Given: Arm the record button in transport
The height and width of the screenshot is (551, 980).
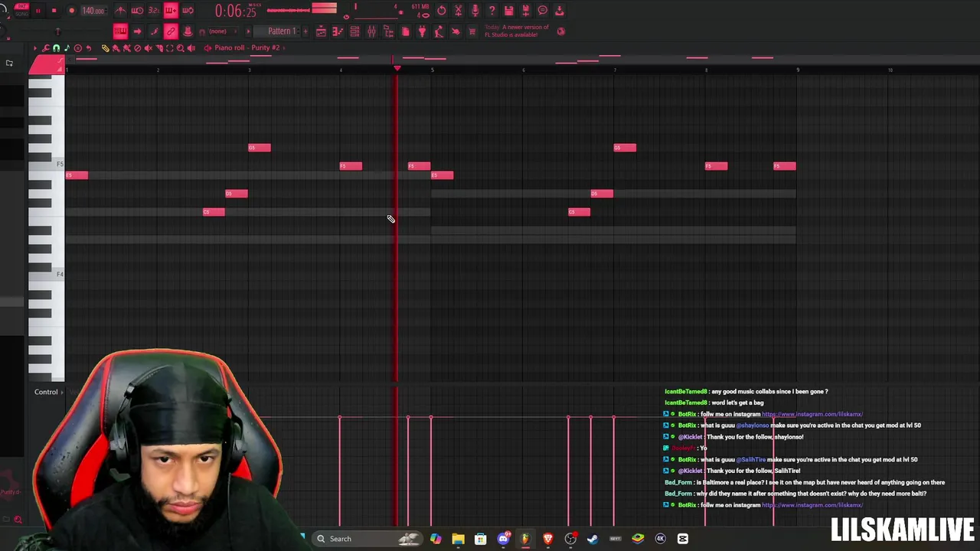Looking at the screenshot, I should 71,11.
